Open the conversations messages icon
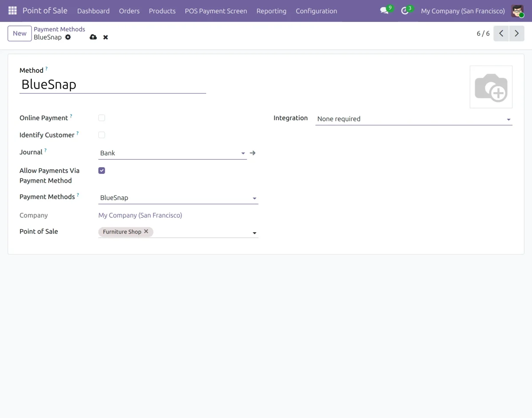This screenshot has width=532, height=418. 384,11
